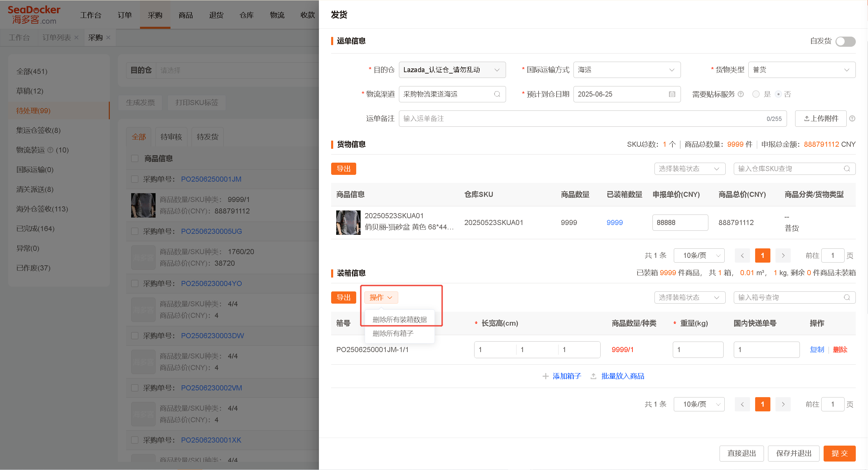Click the 运单备注 input field
This screenshot has height=470, width=868.
(593, 119)
